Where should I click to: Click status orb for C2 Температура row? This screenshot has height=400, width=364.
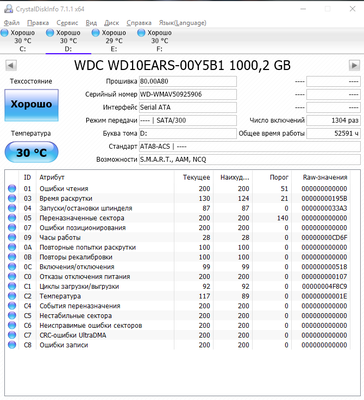pyautogui.click(x=12, y=296)
